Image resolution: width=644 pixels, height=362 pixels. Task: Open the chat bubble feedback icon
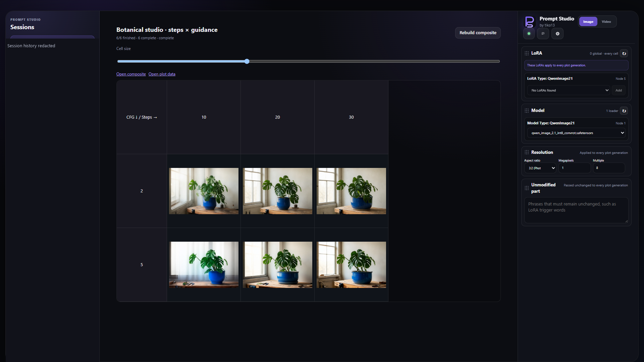pos(543,34)
